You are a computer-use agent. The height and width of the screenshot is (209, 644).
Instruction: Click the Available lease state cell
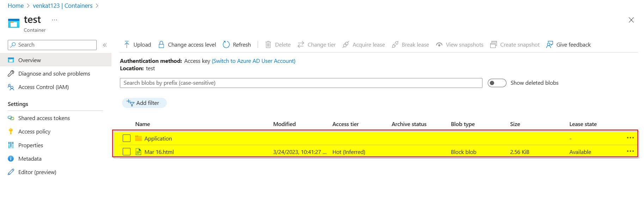[x=580, y=152]
